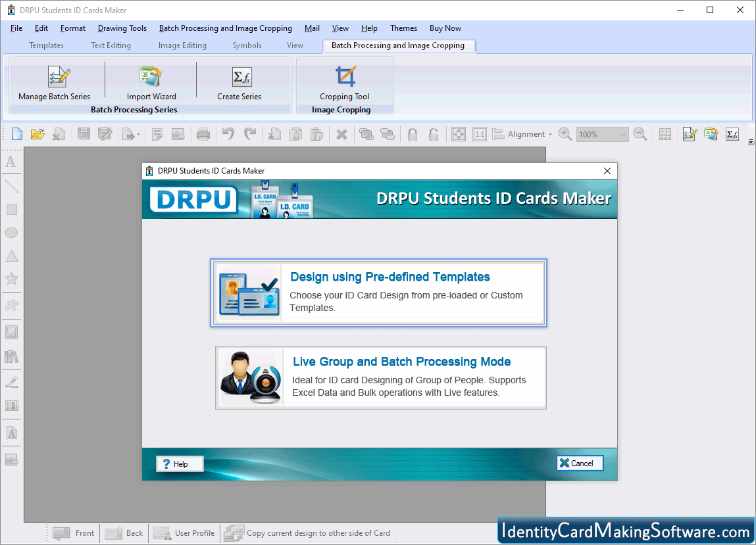Choose Live Group and Batch Processing Mode
The height and width of the screenshot is (545, 756).
click(381, 378)
